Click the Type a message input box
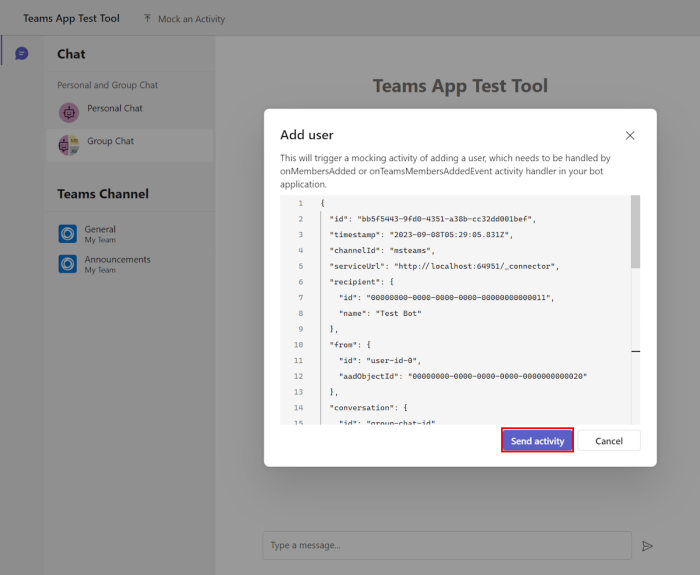The height and width of the screenshot is (575, 700). click(447, 545)
